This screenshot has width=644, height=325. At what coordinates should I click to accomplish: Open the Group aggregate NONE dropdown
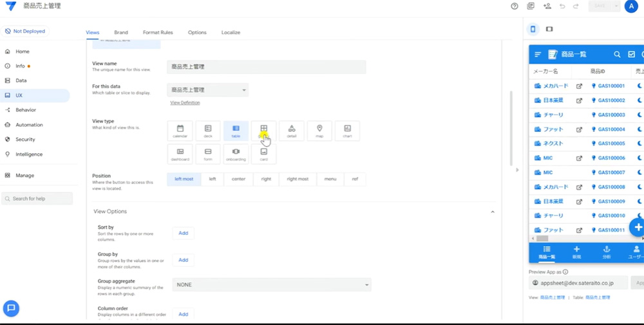(x=272, y=285)
